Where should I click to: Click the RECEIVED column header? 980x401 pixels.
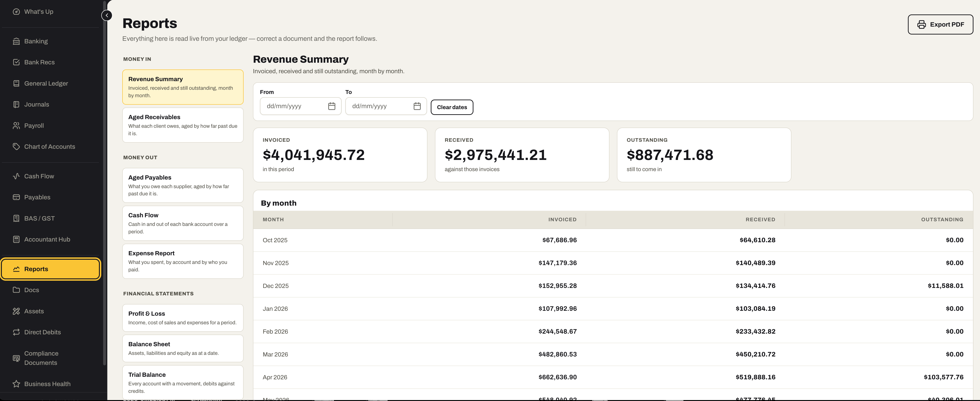[x=760, y=220]
